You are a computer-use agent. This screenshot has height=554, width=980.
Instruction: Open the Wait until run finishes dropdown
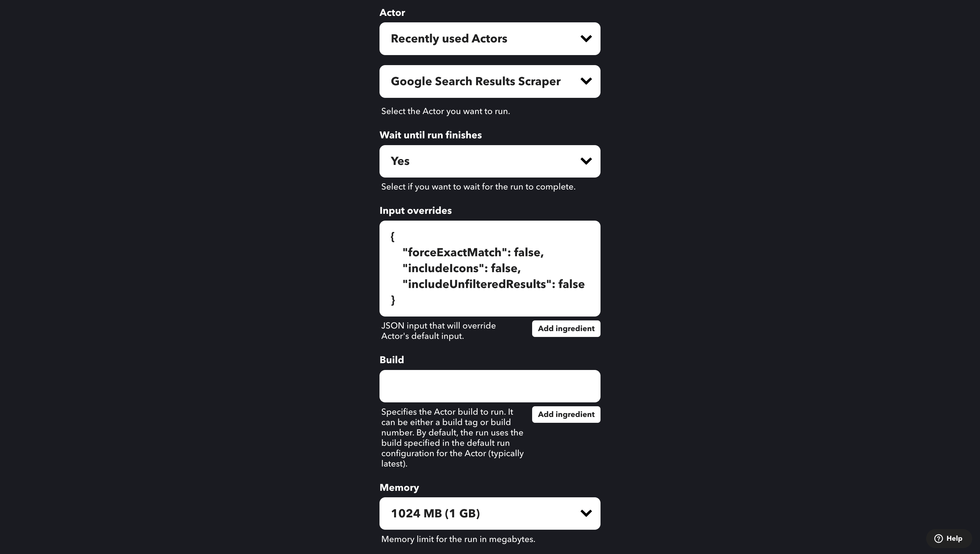(x=489, y=161)
